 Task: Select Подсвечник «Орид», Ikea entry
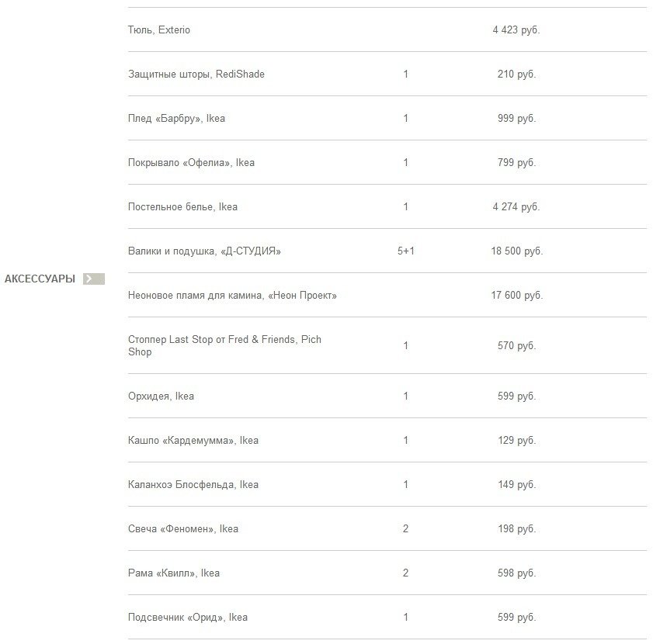(188, 618)
